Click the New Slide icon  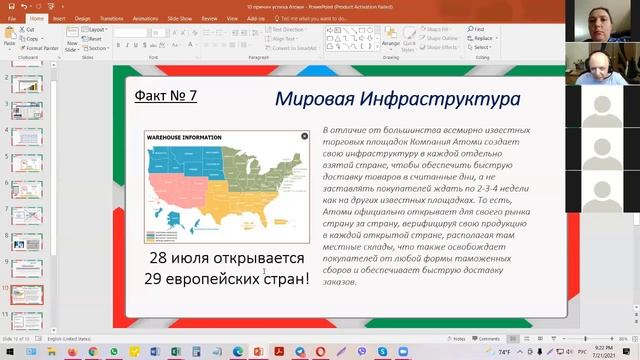(72, 33)
